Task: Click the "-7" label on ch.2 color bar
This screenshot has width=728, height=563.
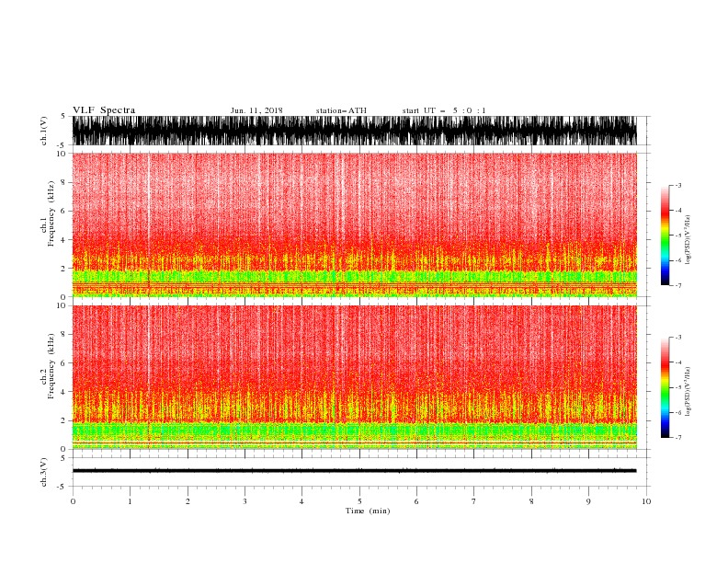Action: [x=678, y=438]
